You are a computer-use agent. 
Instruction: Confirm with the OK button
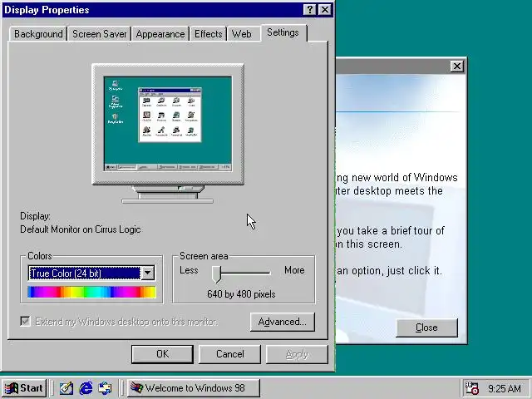click(162, 354)
